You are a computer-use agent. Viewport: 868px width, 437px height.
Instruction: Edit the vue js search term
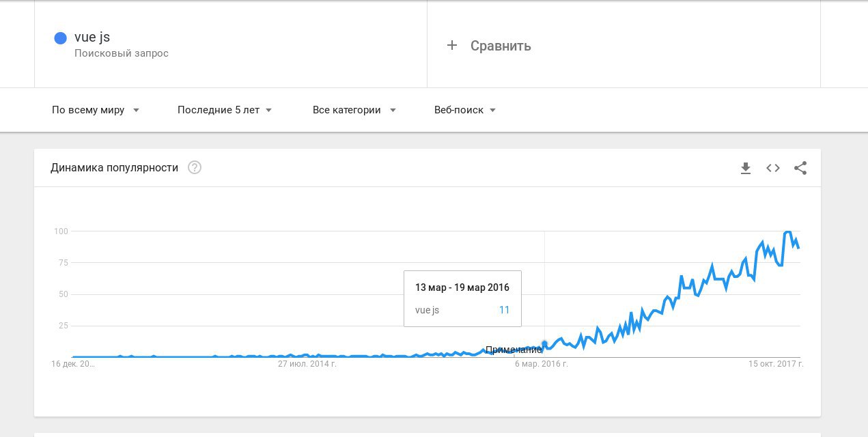(x=92, y=37)
